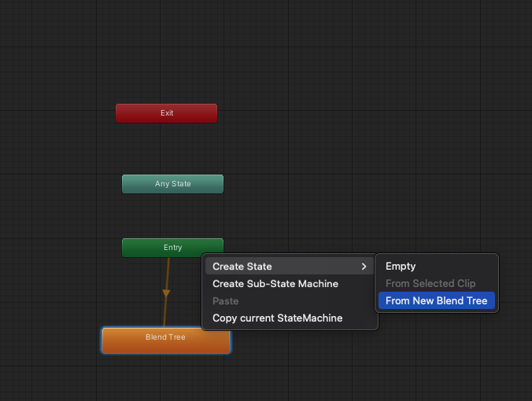Click the Entry label text on green node
532x401 pixels.
[172, 248]
